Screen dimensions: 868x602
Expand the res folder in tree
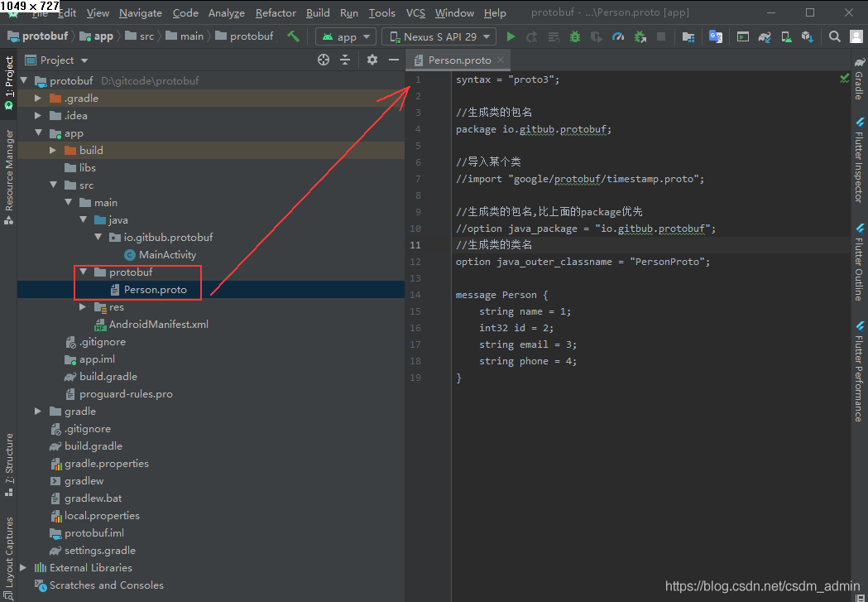pyautogui.click(x=83, y=307)
